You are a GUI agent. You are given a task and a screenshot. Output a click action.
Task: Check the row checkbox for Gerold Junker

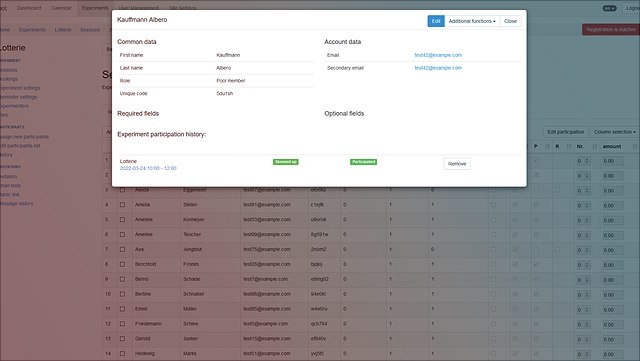122,339
